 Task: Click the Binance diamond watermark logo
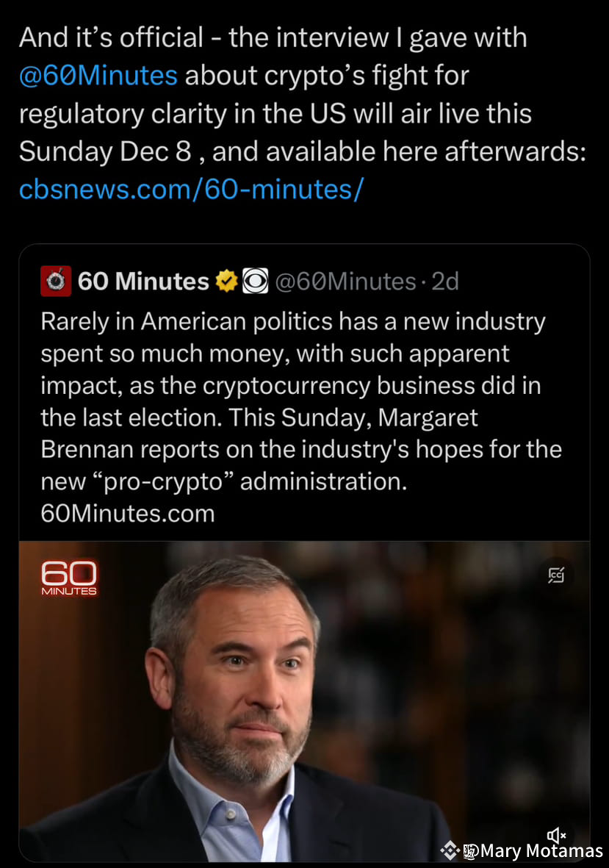tap(450, 850)
